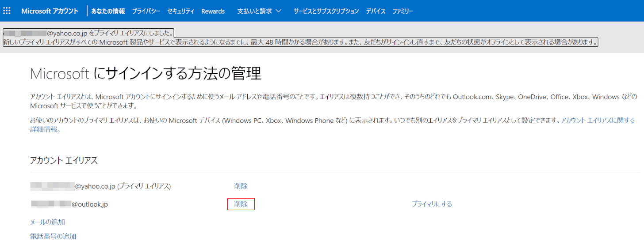Open the セキュリティ menu item
This screenshot has width=644, height=245.
click(x=181, y=11)
